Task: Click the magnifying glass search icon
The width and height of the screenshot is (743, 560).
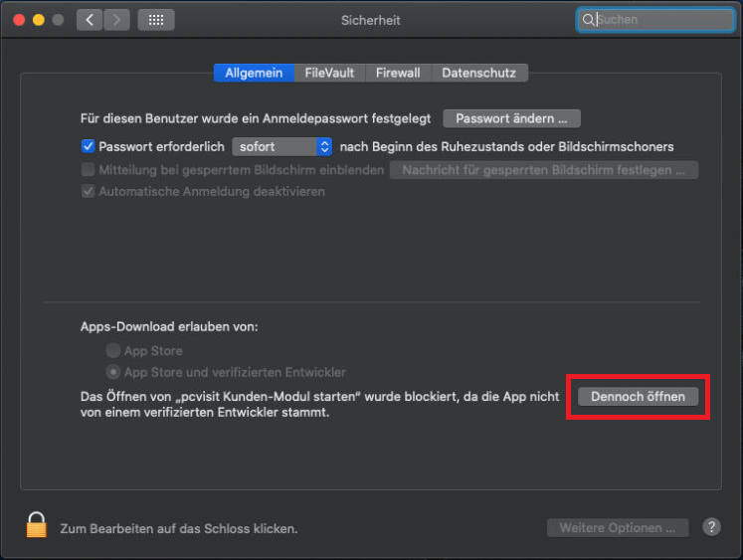Action: (589, 19)
